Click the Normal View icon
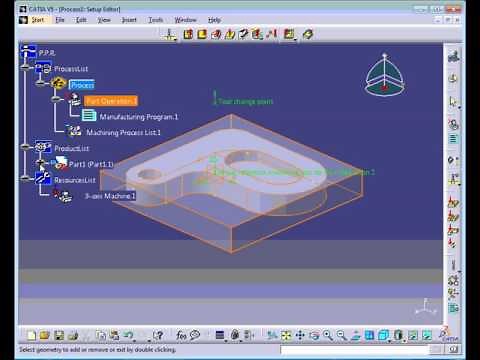The image size is (480, 360). coord(356,335)
